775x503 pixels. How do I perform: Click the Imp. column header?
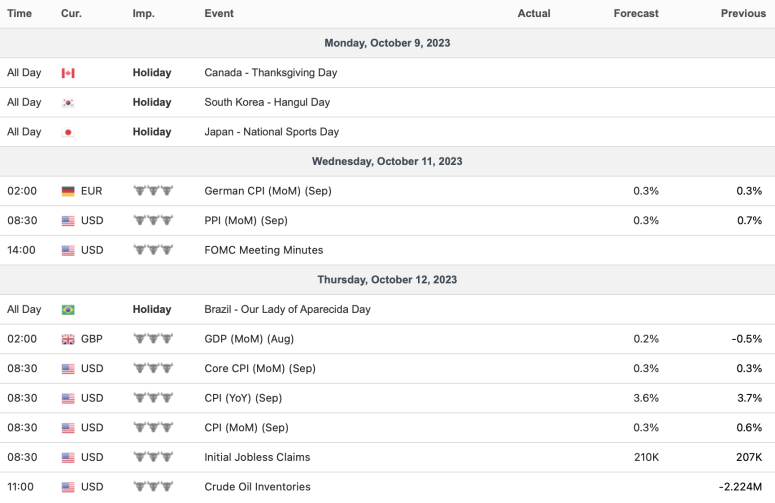143,13
